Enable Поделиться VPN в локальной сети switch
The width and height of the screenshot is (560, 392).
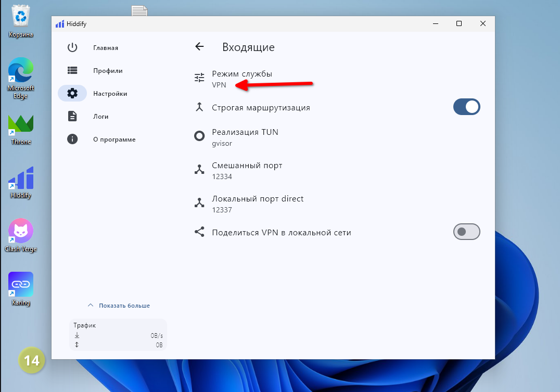pyautogui.click(x=466, y=232)
